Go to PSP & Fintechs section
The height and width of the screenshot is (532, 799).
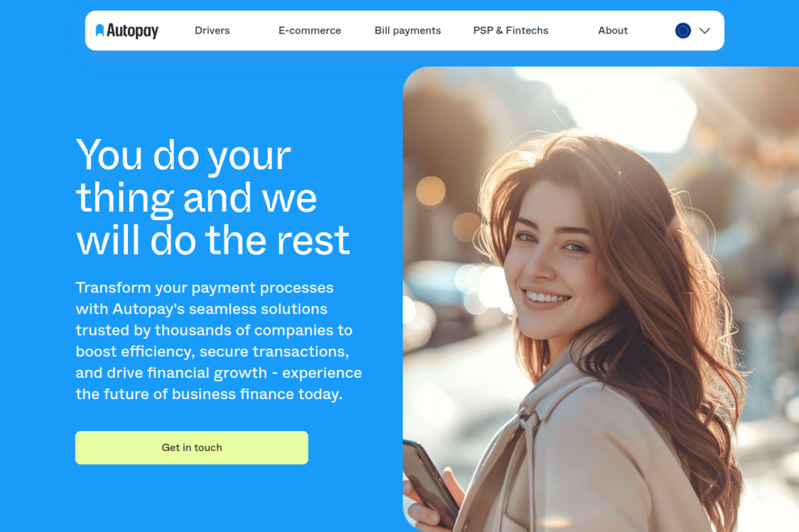point(511,31)
